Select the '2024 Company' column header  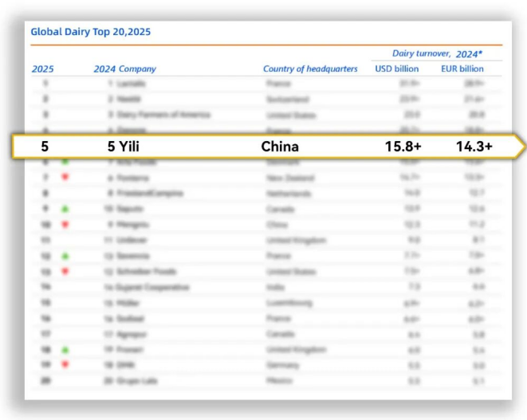124,69
